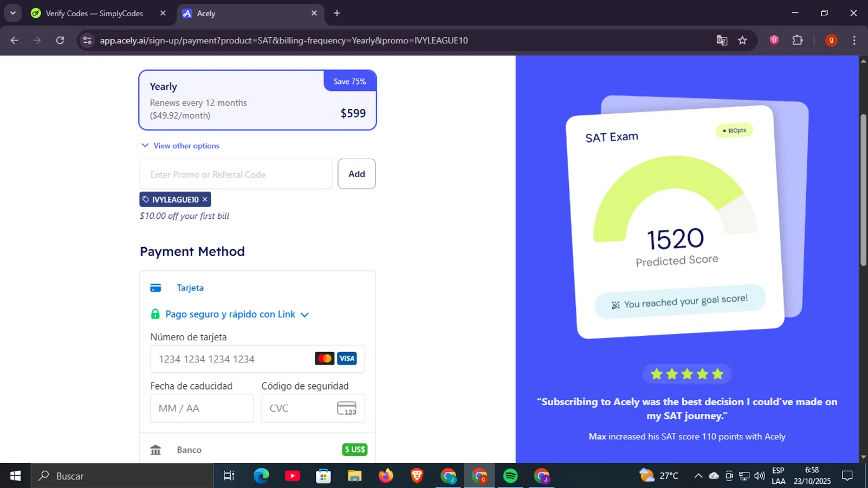Open the Windows Start menu
The width and height of the screenshot is (868, 488).
(15, 476)
